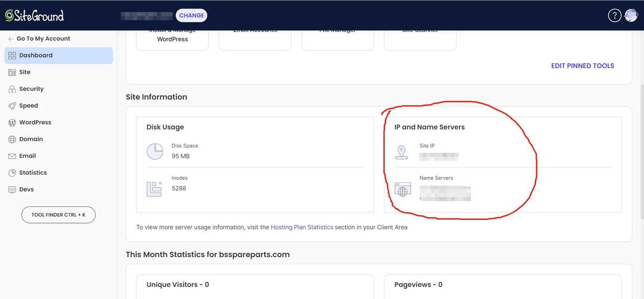Click This Month Statistics for bsspareparts.com heading
The height and width of the screenshot is (299, 644).
tap(208, 255)
